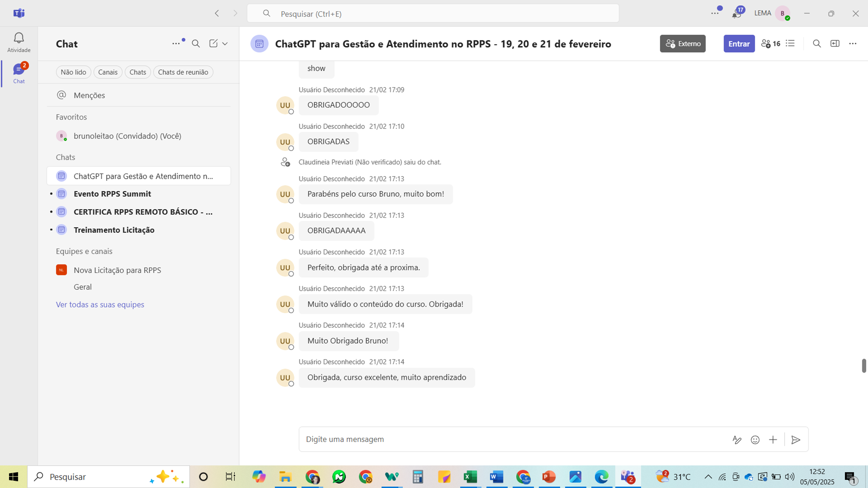The image size is (868, 488).
Task: Click the Externo button
Action: click(x=683, y=43)
